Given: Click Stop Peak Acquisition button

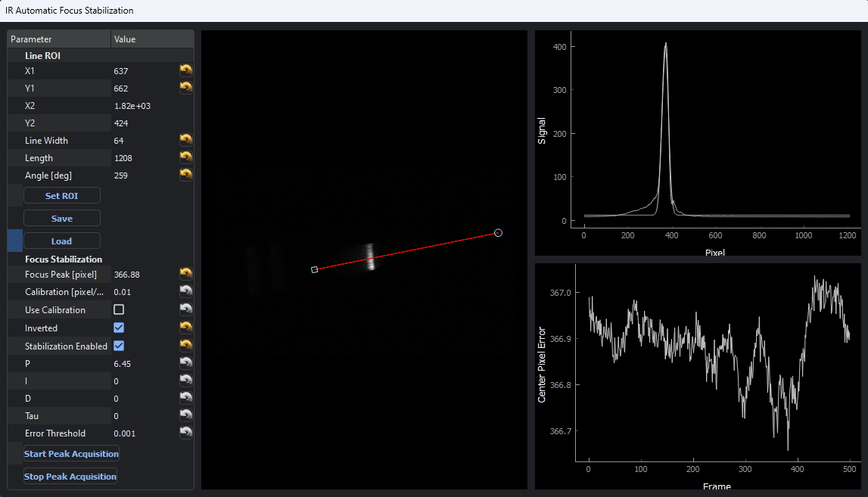Looking at the screenshot, I should point(70,477).
